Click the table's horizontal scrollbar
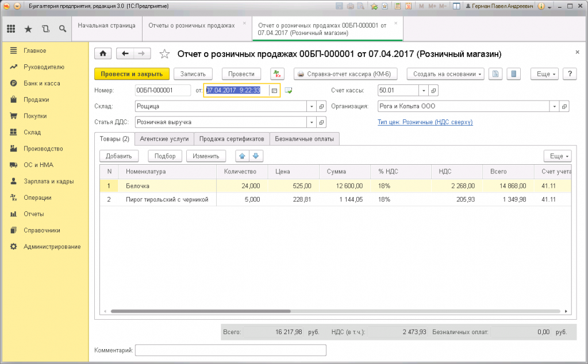588x364 pixels. pyautogui.click(x=287, y=311)
